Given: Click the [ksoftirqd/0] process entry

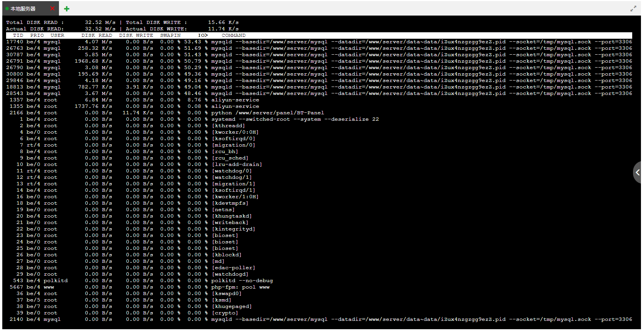Looking at the screenshot, I should [x=233, y=139].
